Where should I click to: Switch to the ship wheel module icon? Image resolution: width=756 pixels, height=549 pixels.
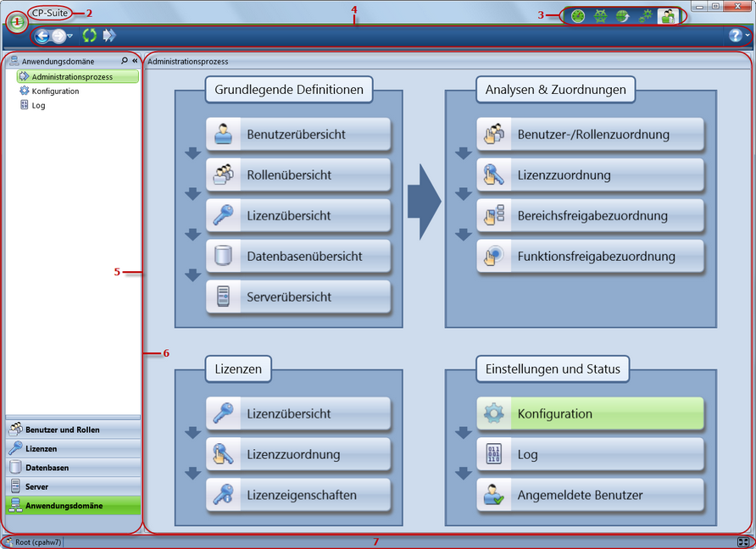pyautogui.click(x=600, y=16)
